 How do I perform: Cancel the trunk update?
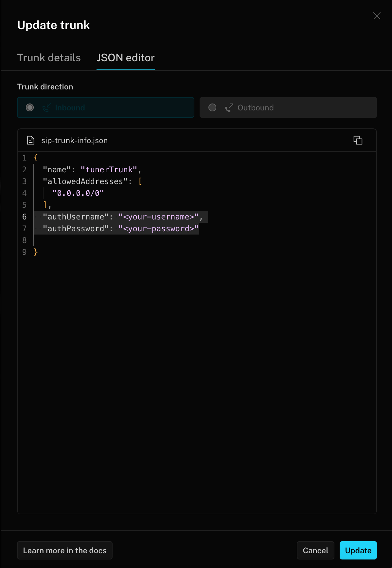pyautogui.click(x=315, y=550)
